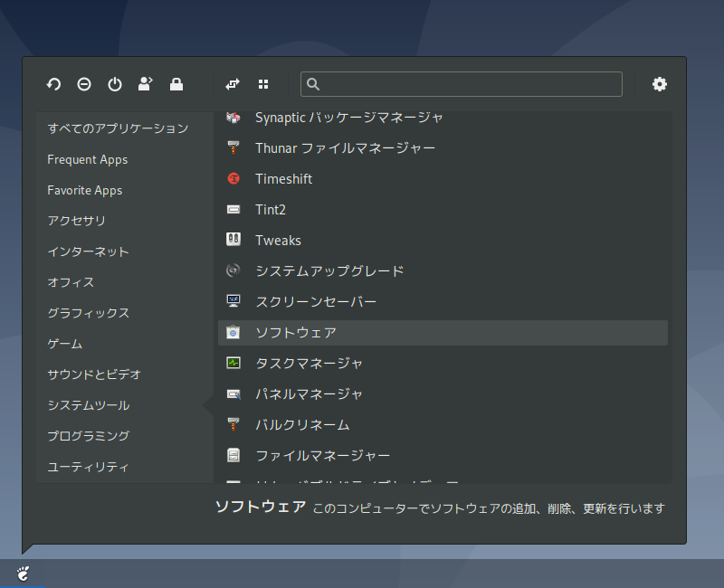This screenshot has height=588, width=724.
Task: Show the Favorite Apps category
Action: [x=84, y=190]
